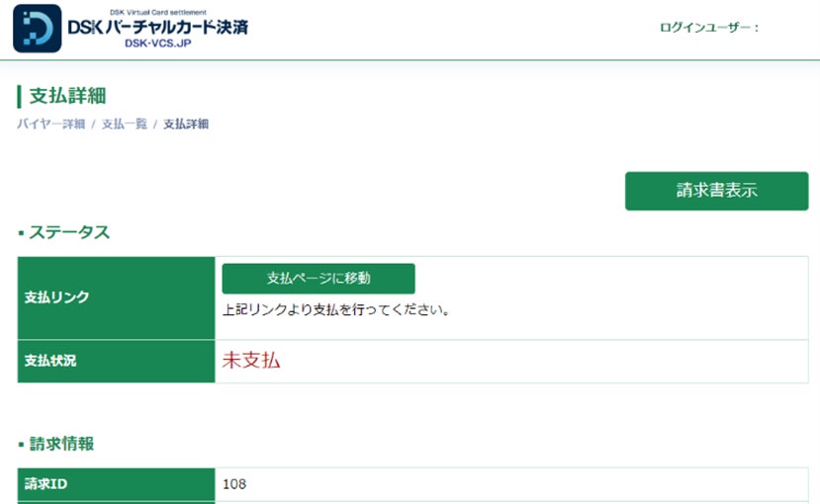Screen dimensions: 820x504
Task: Click the 請求情報 section heading
Action: pos(61,445)
